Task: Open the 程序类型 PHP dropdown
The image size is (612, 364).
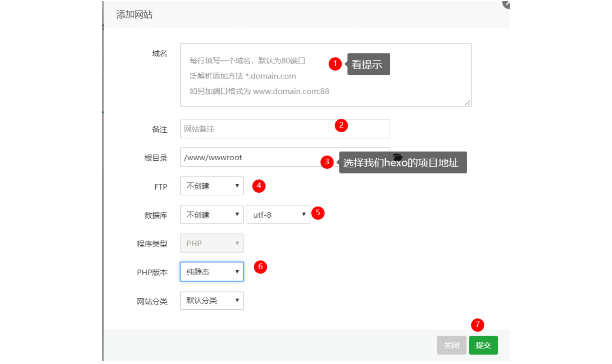Action: (x=212, y=243)
